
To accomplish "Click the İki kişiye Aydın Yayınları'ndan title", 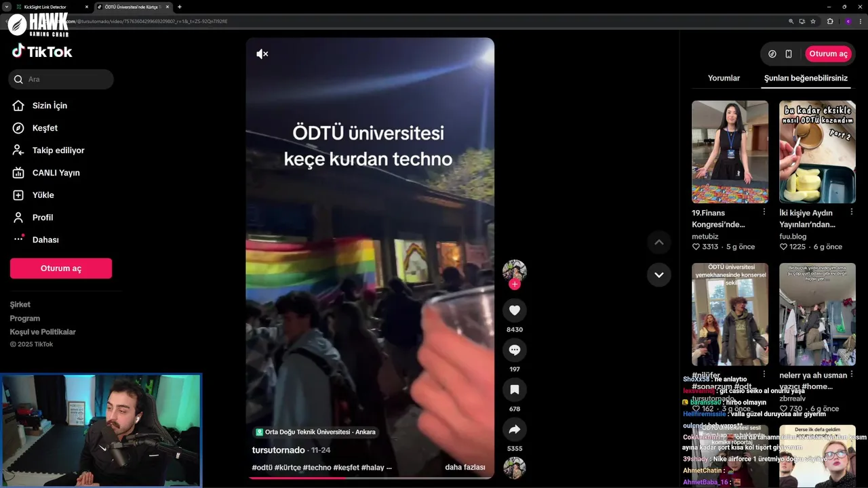I will tap(807, 218).
